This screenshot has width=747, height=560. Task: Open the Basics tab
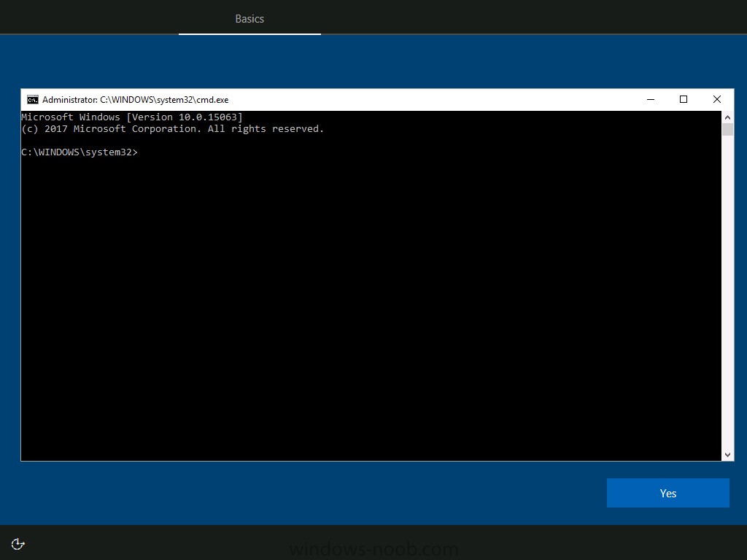pos(249,18)
